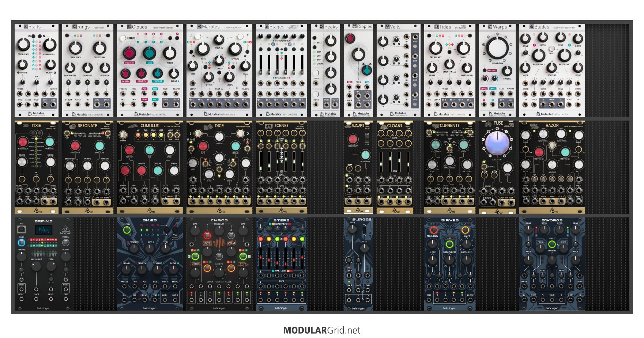Click the Plaits module logo icon
Screen dimensions: 644x338
click(x=26, y=27)
